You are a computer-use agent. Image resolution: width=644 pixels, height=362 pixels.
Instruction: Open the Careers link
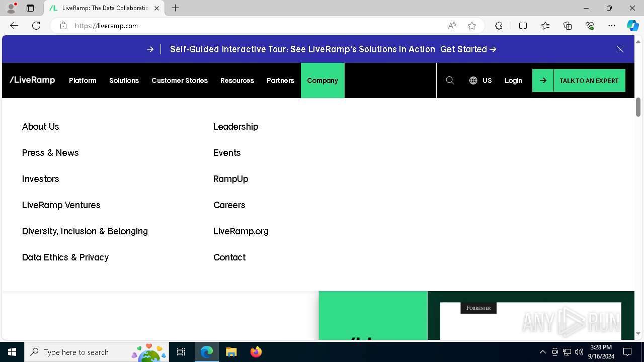(x=229, y=205)
